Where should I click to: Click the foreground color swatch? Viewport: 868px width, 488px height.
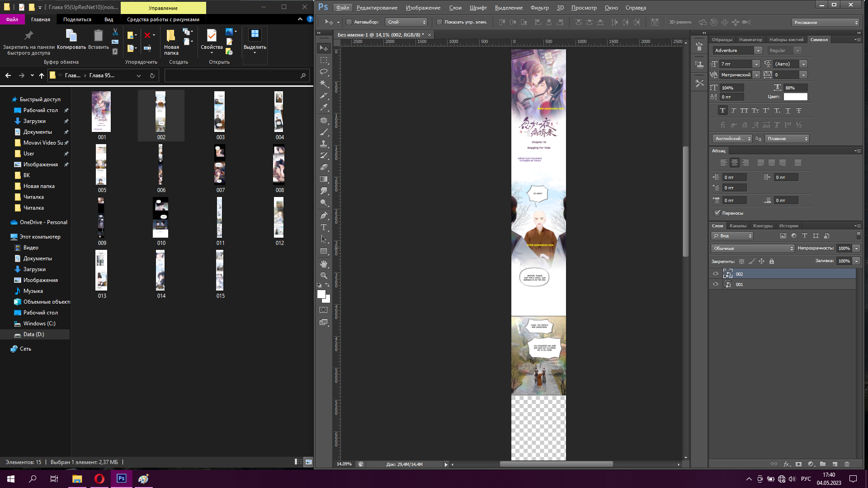point(321,294)
